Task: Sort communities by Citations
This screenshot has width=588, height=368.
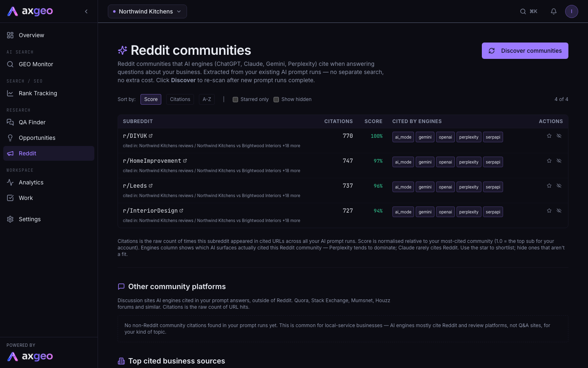Action: tap(180, 99)
